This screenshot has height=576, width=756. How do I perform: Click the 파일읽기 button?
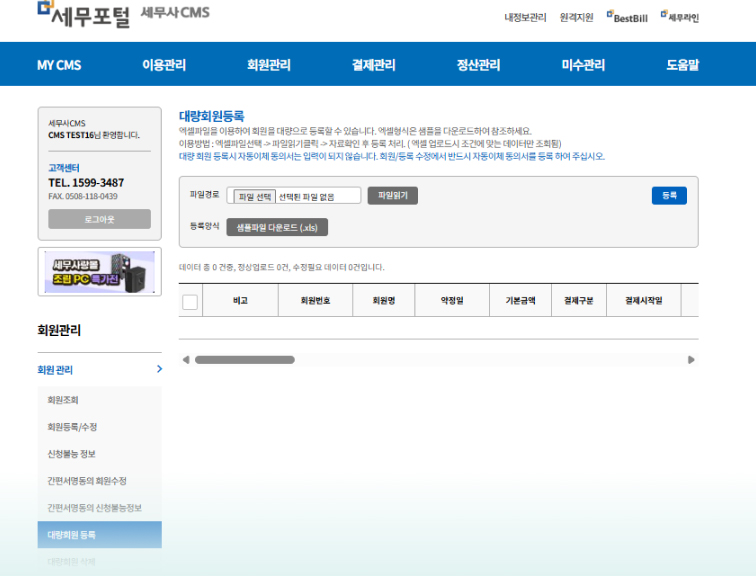392,196
